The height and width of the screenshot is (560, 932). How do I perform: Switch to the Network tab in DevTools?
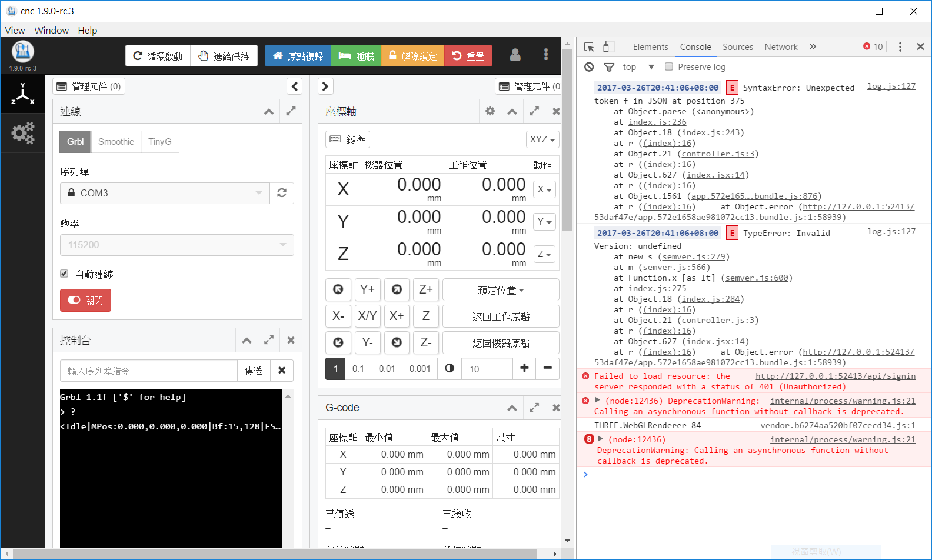pos(780,47)
